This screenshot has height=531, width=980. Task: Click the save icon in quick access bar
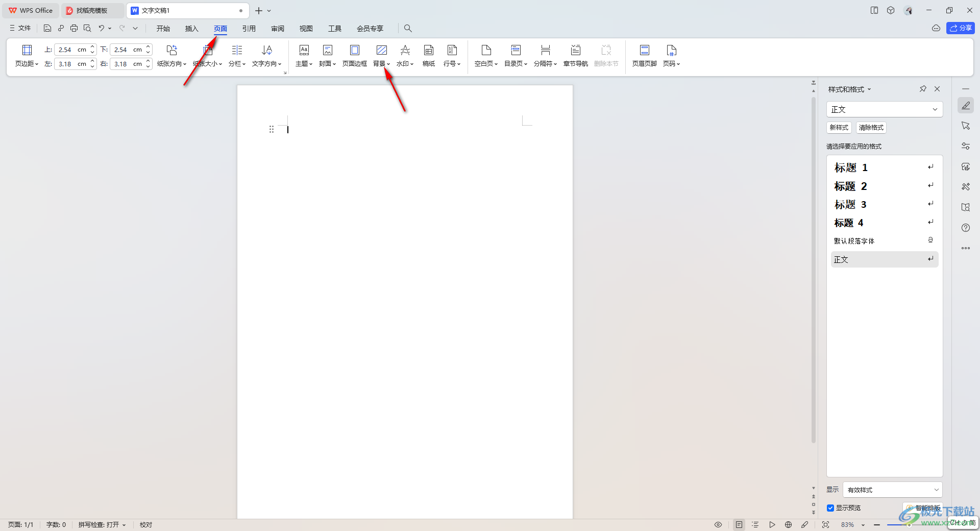coord(47,28)
